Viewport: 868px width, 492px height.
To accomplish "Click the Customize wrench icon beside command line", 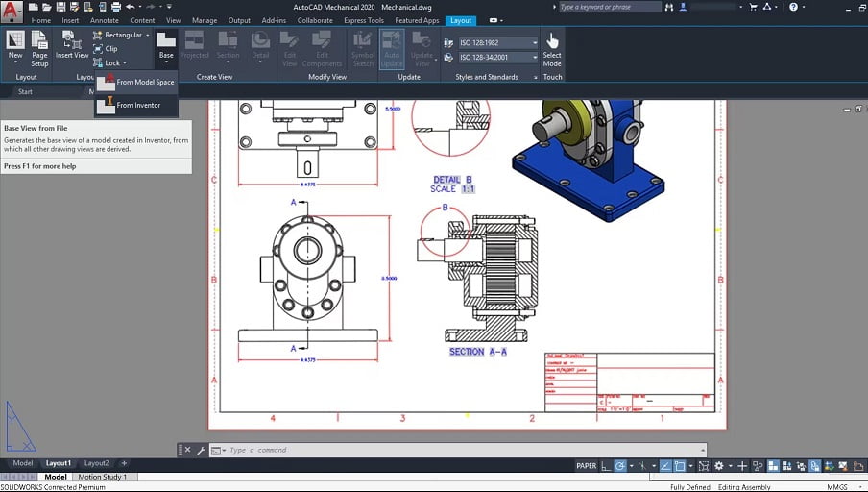I will [201, 450].
